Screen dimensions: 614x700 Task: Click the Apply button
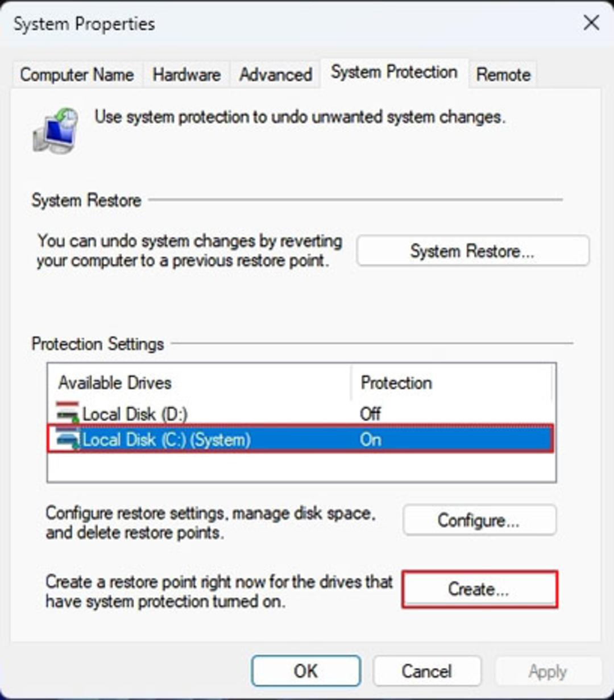tap(547, 671)
